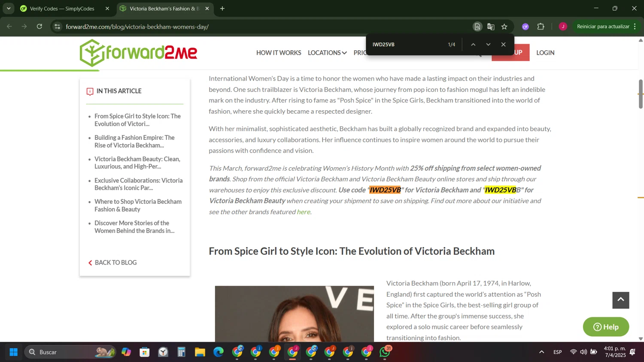
Task: Click the scroll-to-top arrow button
Action: click(x=621, y=300)
